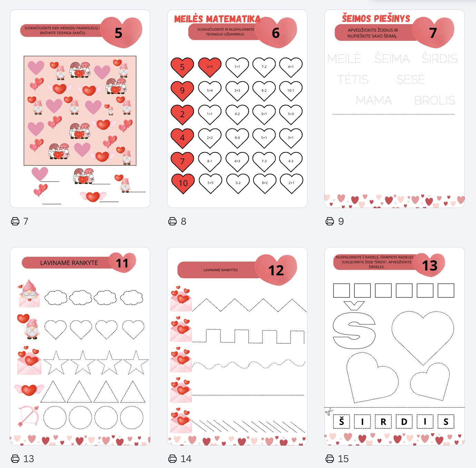Click the large outlined letter Š
This screenshot has height=468, width=476.
click(354, 325)
